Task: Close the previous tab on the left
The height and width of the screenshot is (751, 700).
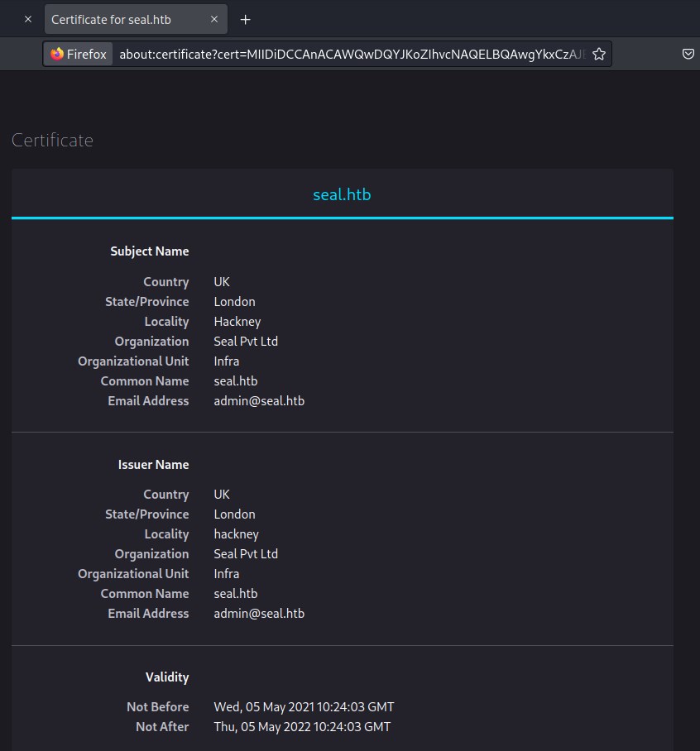Action: coord(27,19)
